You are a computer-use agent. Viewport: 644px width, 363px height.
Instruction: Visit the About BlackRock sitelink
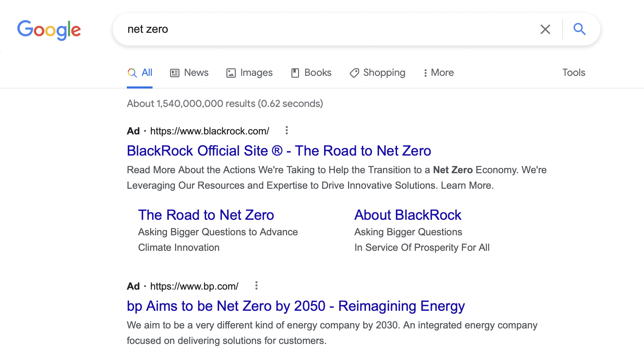pyautogui.click(x=408, y=215)
